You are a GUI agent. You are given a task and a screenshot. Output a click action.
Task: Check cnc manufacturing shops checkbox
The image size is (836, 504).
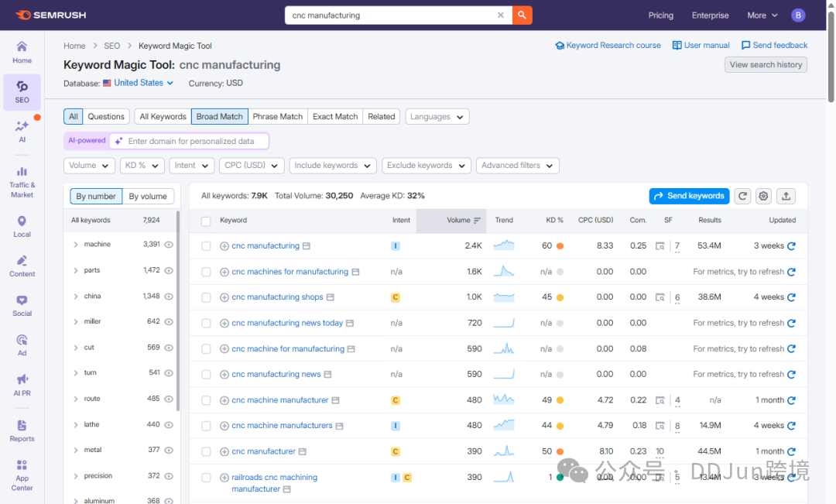206,297
